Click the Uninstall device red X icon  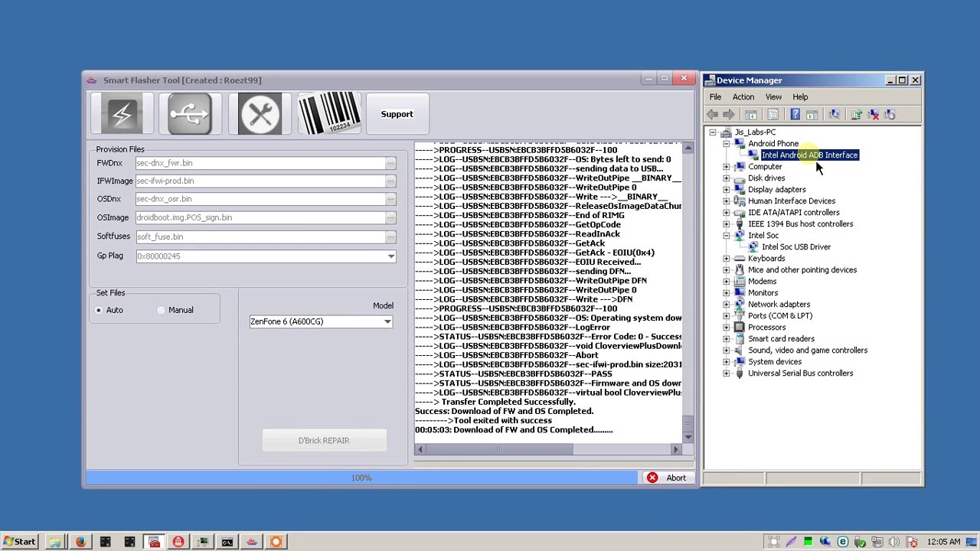pos(874,115)
